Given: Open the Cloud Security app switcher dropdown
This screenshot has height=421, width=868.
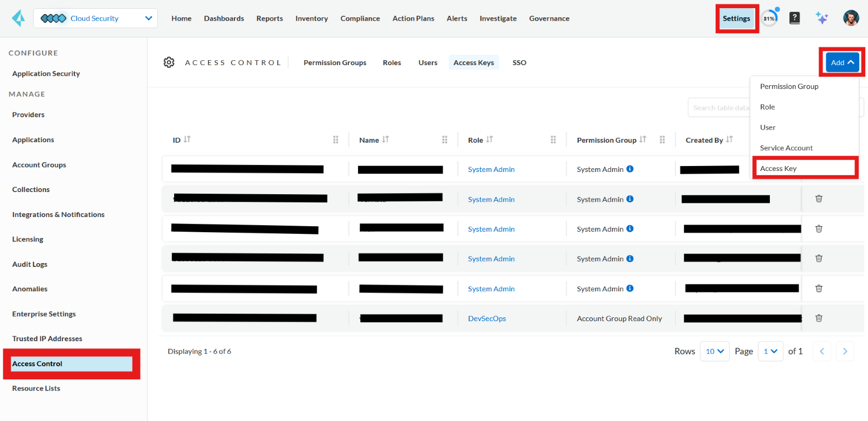Looking at the screenshot, I should click(x=95, y=18).
